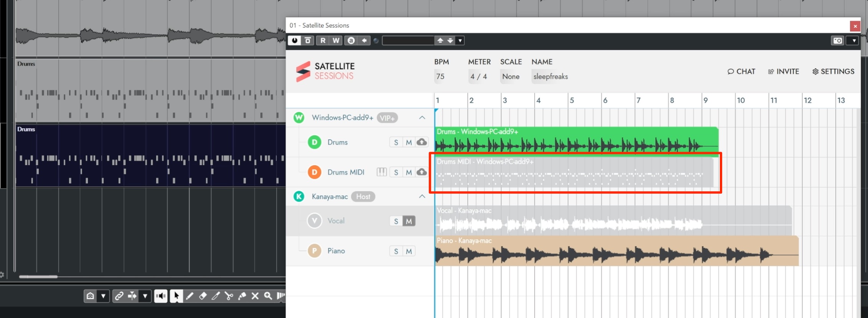Viewport: 868px width, 318px height.
Task: Click the INVITE button
Action: (x=784, y=71)
